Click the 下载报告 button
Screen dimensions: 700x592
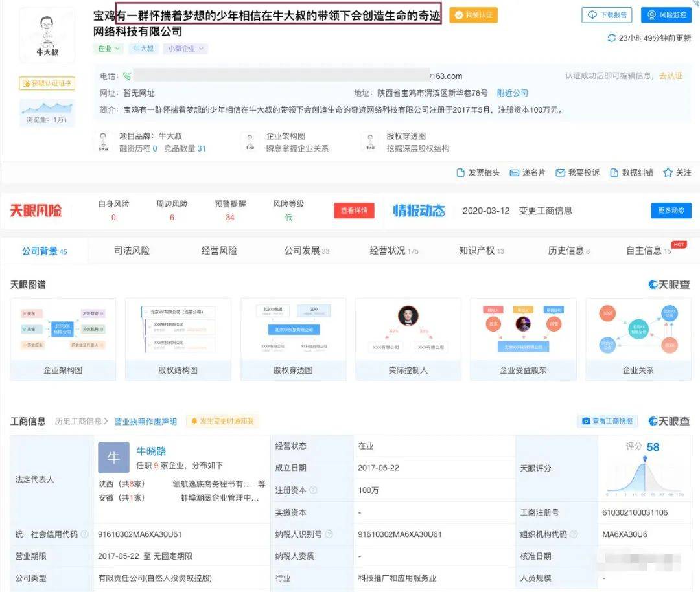pyautogui.click(x=607, y=15)
